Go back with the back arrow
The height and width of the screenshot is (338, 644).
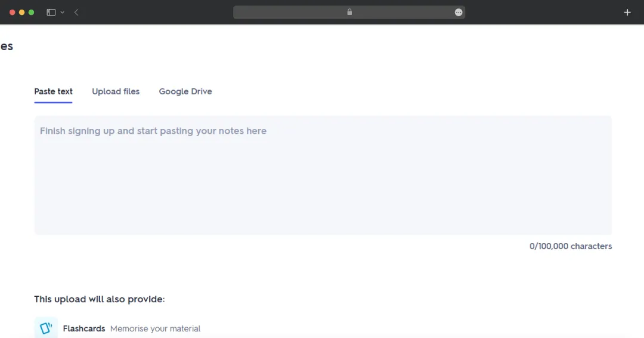[76, 13]
